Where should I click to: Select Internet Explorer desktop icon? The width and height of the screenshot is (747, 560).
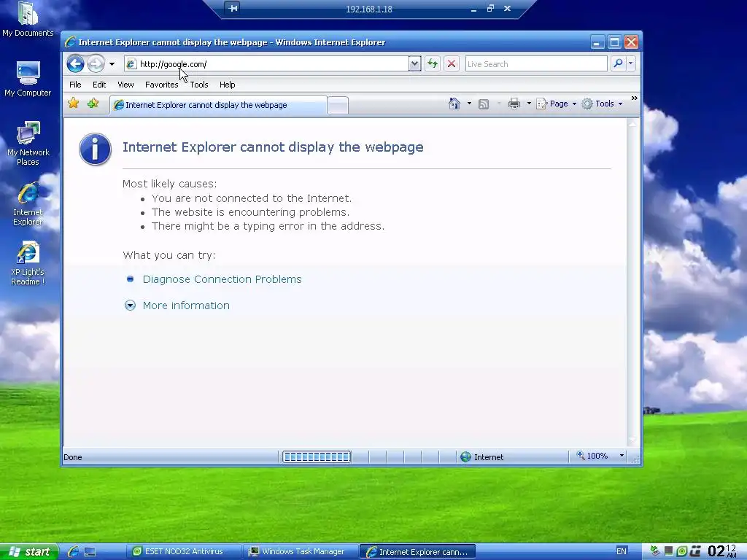(x=28, y=204)
